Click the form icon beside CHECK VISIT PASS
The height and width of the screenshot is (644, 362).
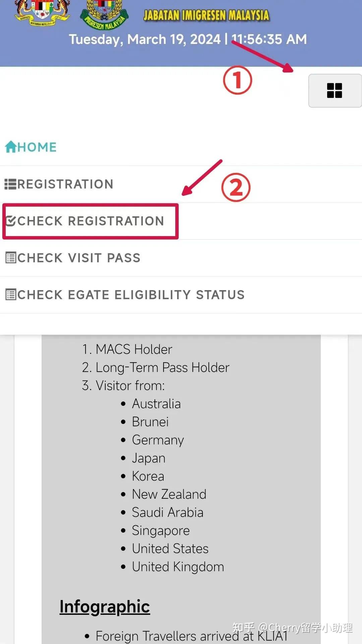click(x=11, y=258)
